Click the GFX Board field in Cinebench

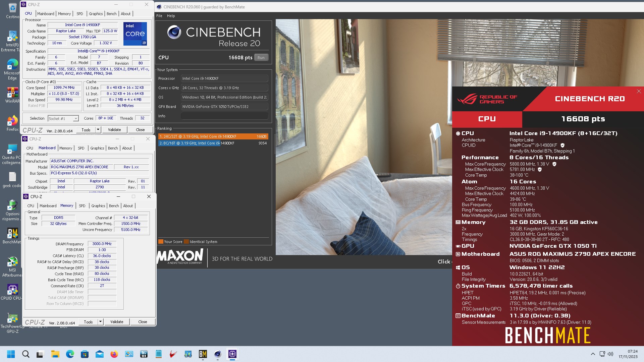click(224, 107)
